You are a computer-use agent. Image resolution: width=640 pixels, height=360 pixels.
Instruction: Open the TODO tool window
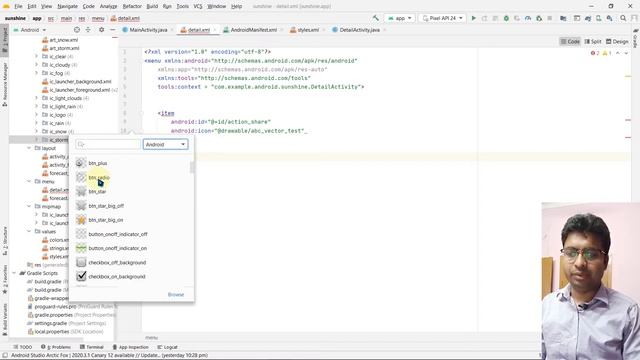22,347
